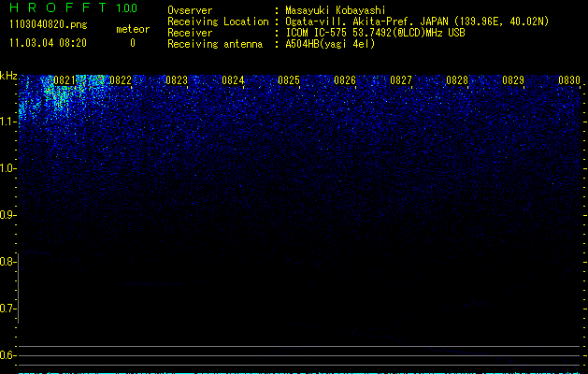Click the 0827 time marker

[401, 80]
